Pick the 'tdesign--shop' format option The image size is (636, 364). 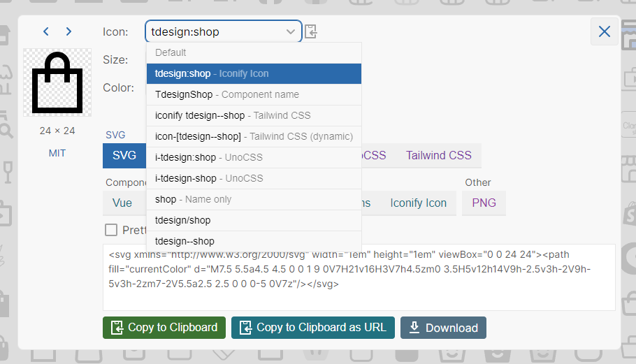254,241
